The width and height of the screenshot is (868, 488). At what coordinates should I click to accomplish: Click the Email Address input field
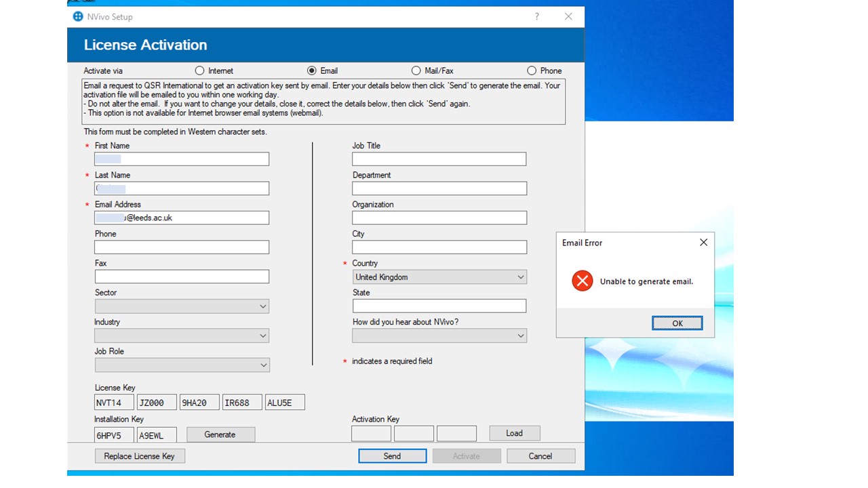click(x=182, y=218)
